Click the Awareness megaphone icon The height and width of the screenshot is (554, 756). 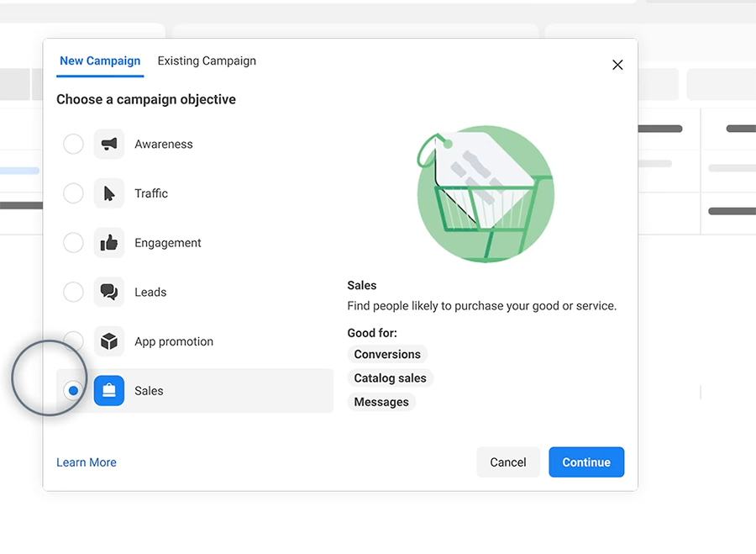[x=109, y=144]
